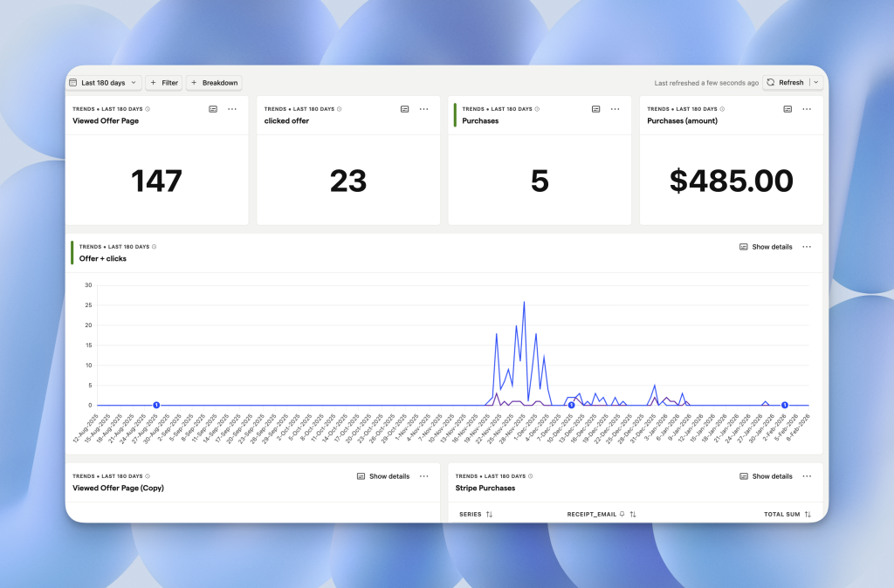The width and height of the screenshot is (894, 588).
Task: Click details icon on Purchases card
Action: (x=596, y=109)
